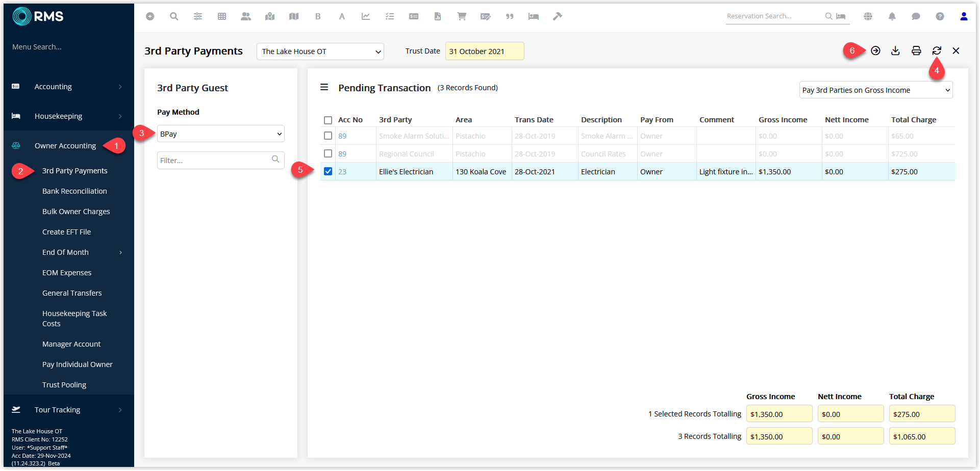The height and width of the screenshot is (471, 980).
Task: Open account 89 link in Smoke Alarm row
Action: [342, 136]
